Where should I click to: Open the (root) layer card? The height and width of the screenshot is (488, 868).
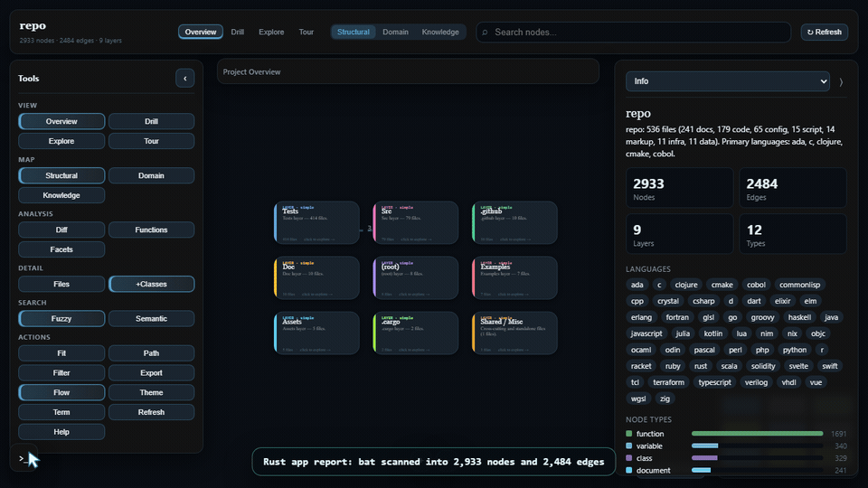416,277
